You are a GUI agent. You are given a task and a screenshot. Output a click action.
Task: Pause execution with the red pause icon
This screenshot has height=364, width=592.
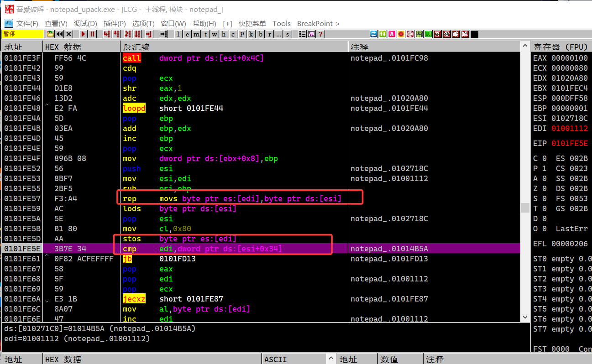[x=93, y=34]
